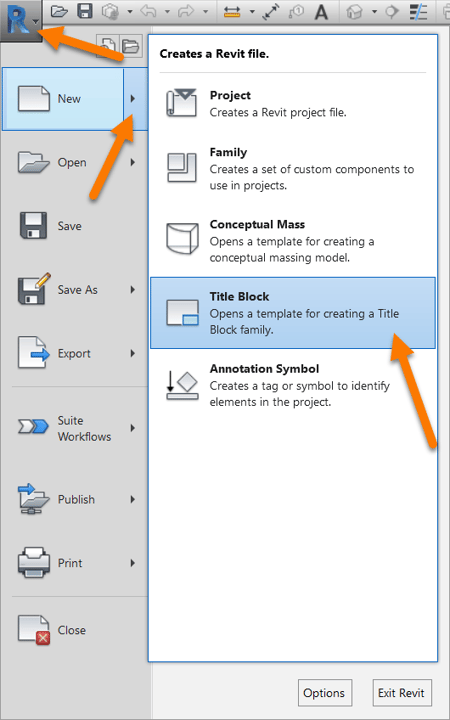Click the Text tool letter A icon
Image resolution: width=450 pixels, height=720 pixels.
coord(321,12)
